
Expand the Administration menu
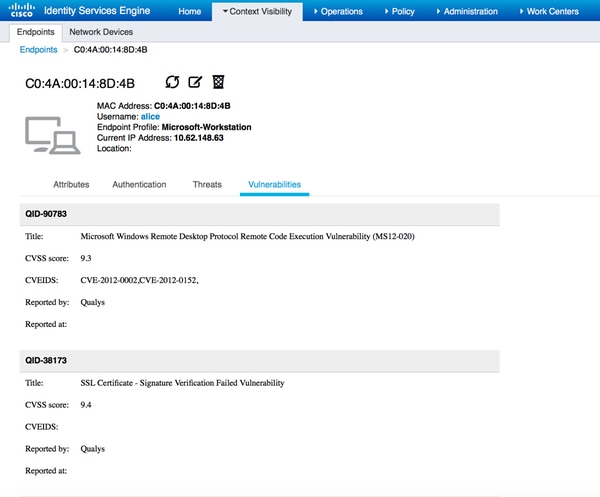(467, 11)
